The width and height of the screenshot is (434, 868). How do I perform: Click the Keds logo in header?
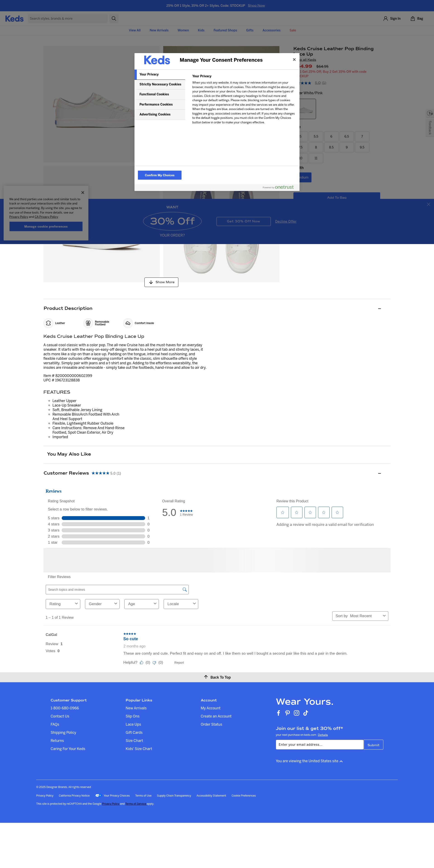click(x=14, y=19)
